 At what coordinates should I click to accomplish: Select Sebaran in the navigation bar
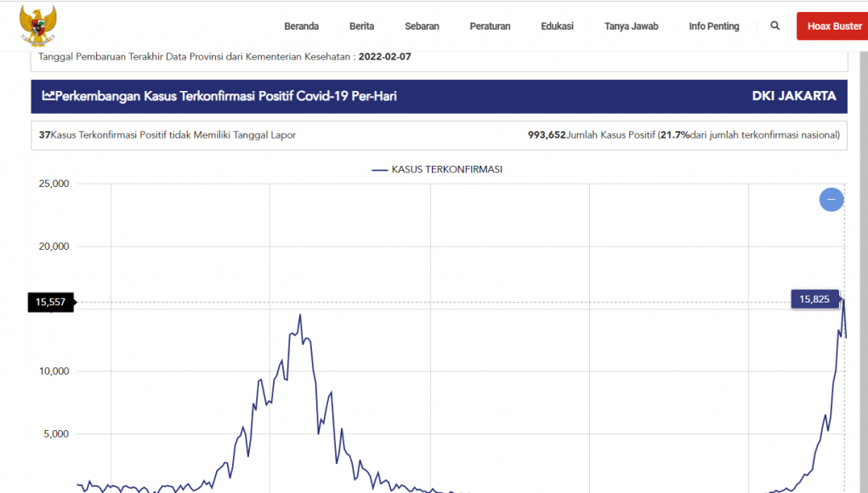click(422, 26)
